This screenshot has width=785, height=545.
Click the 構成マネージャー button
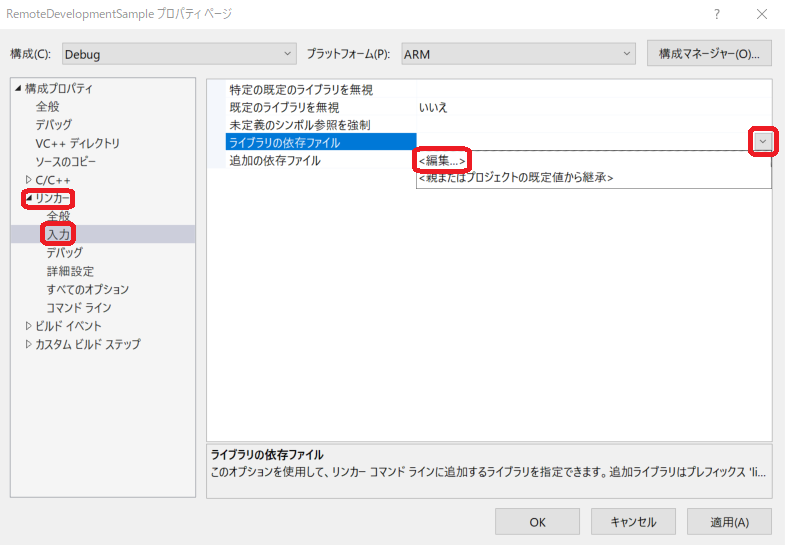tap(709, 54)
